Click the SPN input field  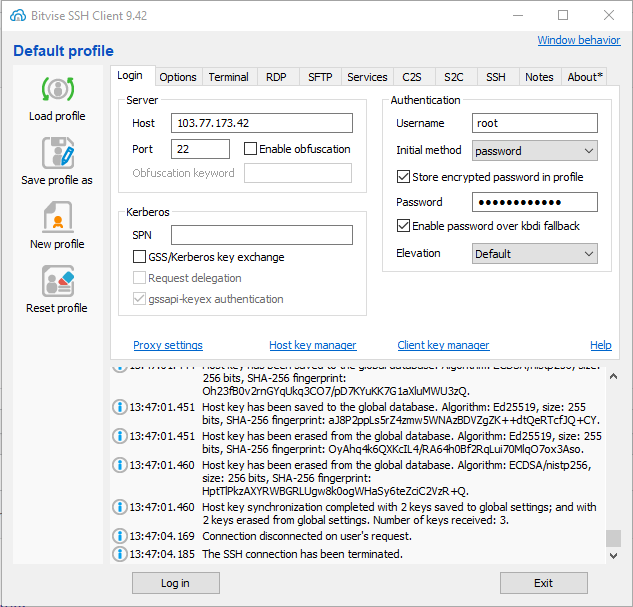[262, 235]
